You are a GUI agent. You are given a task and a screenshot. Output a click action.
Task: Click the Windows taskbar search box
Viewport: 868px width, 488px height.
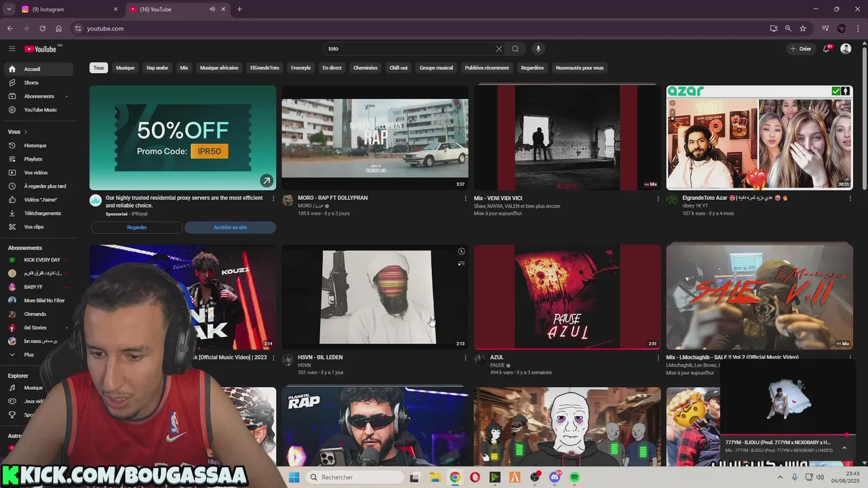[x=355, y=477]
